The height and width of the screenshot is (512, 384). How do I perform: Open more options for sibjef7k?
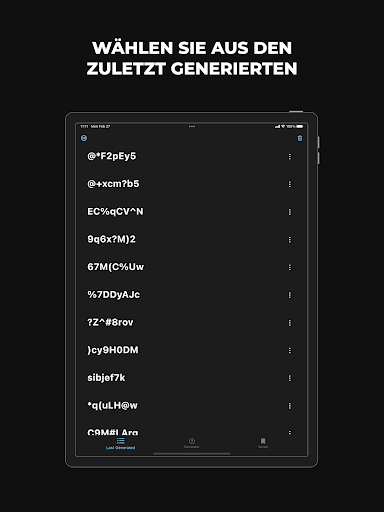(x=290, y=378)
